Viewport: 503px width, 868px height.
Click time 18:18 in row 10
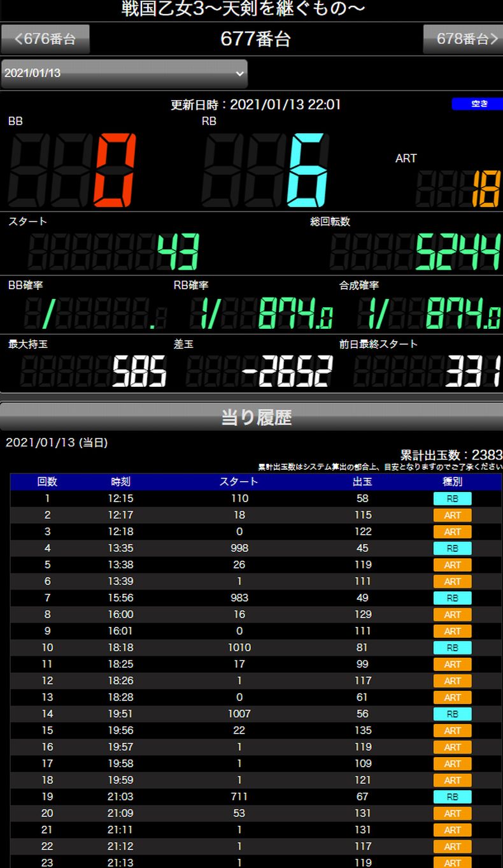(x=121, y=647)
